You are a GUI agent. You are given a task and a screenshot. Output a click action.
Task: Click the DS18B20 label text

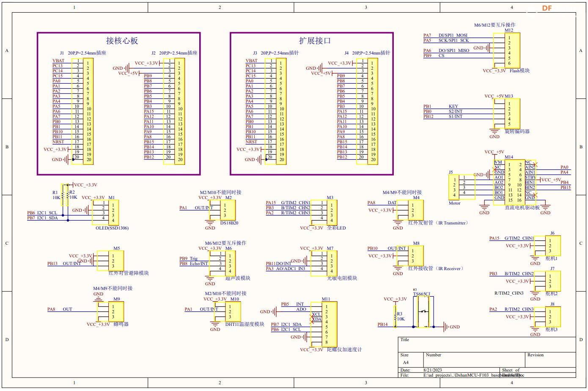(229, 223)
